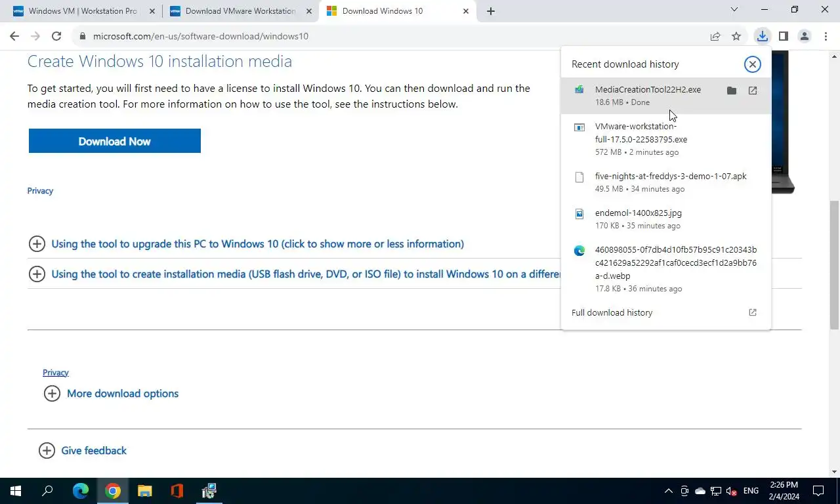Image resolution: width=840 pixels, height=504 pixels.
Task: Open the network tray icon
Action: 716,491
